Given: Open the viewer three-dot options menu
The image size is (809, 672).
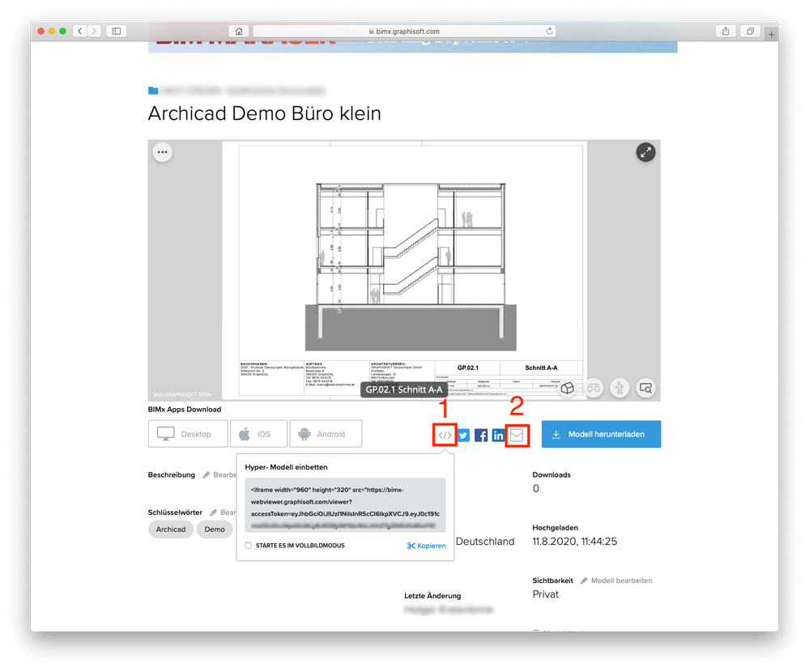Looking at the screenshot, I should [x=162, y=152].
